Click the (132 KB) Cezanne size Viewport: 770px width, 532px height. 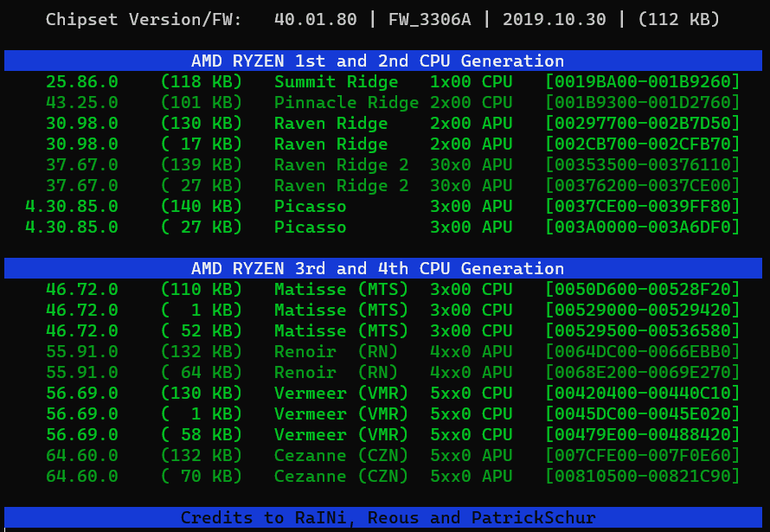click(202, 455)
